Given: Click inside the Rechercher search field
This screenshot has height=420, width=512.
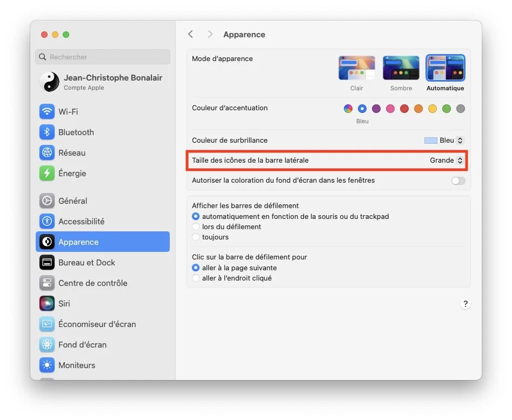Looking at the screenshot, I should (103, 57).
